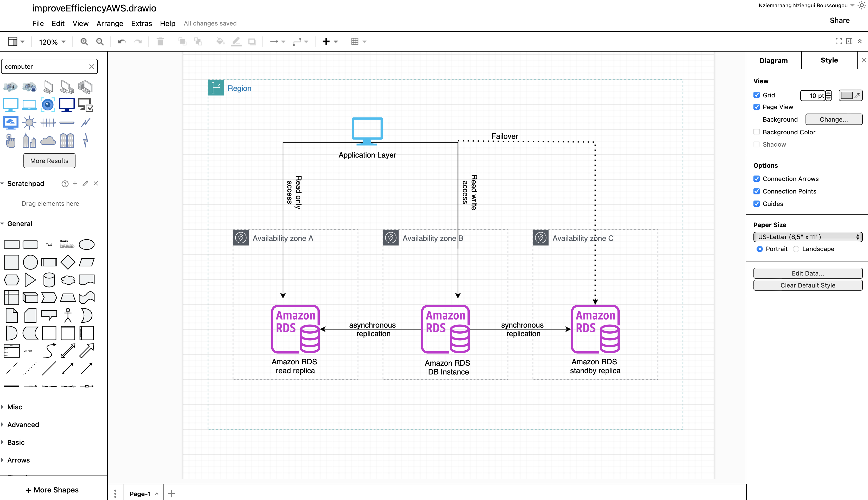Select the cylinder shape in General
868x500 pixels.
point(49,280)
